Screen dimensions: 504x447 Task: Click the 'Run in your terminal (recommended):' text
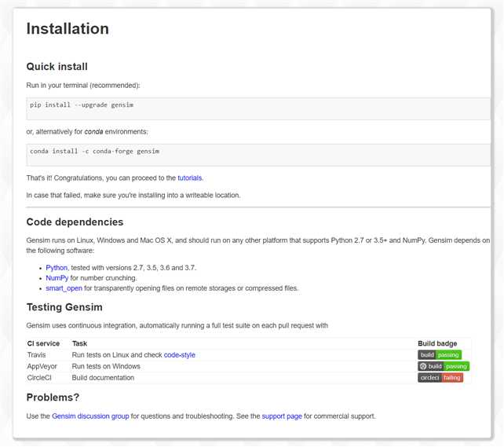pos(83,85)
